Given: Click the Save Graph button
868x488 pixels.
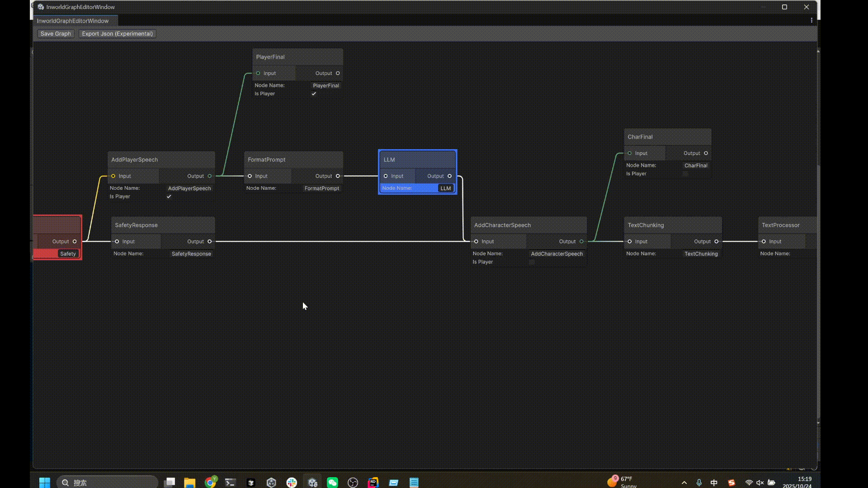Looking at the screenshot, I should pos(56,34).
